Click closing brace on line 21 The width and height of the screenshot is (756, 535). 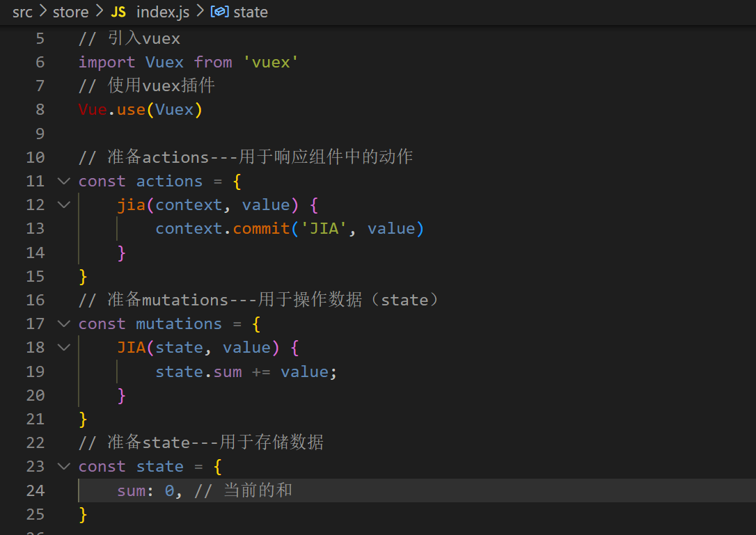click(x=83, y=420)
